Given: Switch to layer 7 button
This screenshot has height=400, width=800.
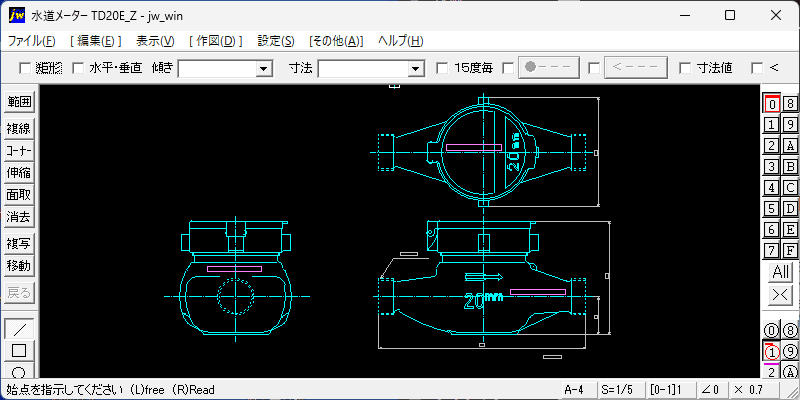Looking at the screenshot, I should (x=771, y=251).
